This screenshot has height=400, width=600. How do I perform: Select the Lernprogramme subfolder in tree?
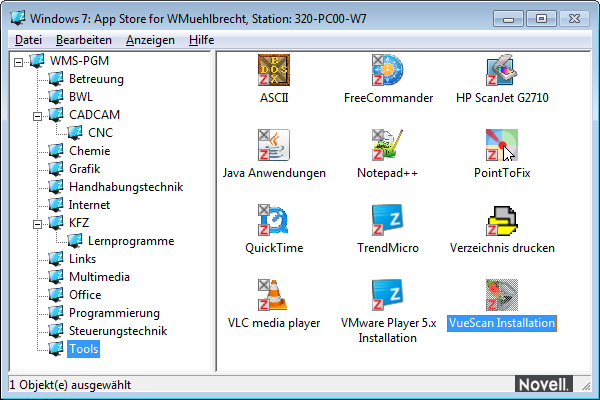pos(131,241)
